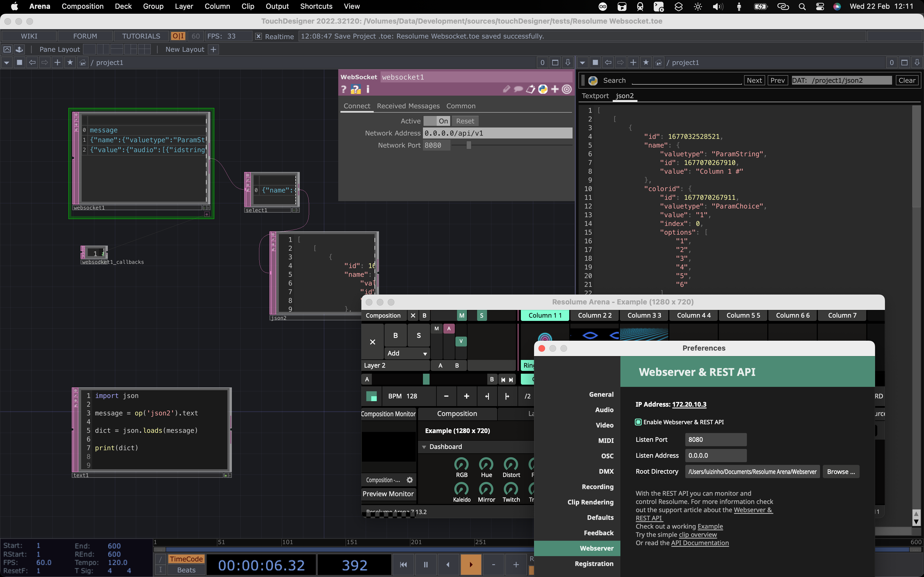Click the Listen Port input field
Screen dimensions: 924x577
[x=715, y=440]
